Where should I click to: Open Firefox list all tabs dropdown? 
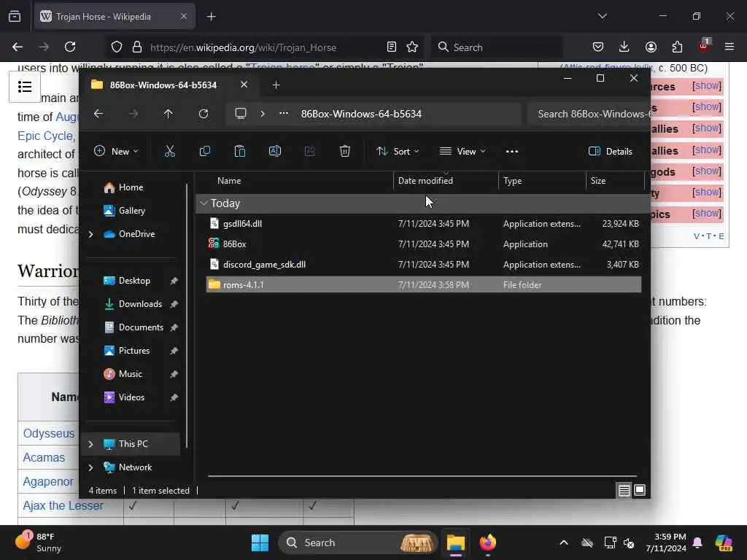point(603,16)
